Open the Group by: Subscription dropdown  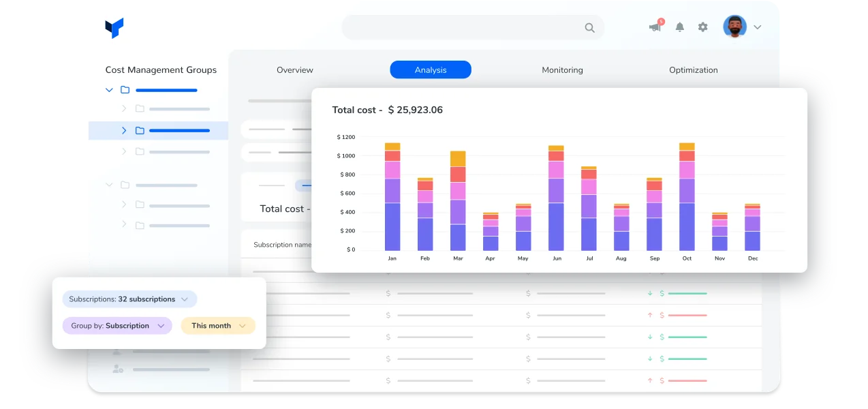tap(117, 326)
